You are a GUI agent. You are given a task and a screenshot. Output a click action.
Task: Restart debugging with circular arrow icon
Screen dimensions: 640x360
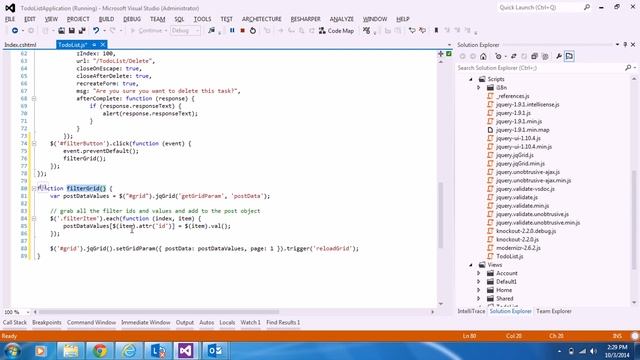(253, 31)
